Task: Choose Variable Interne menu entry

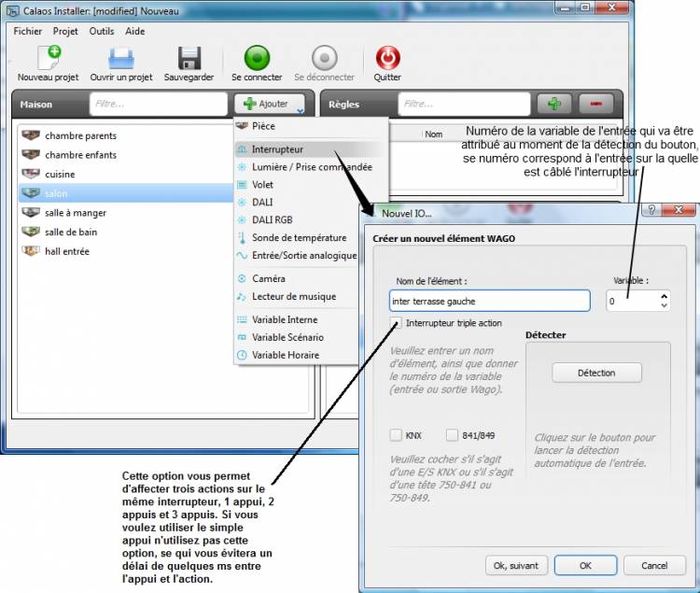Action: 297,319
